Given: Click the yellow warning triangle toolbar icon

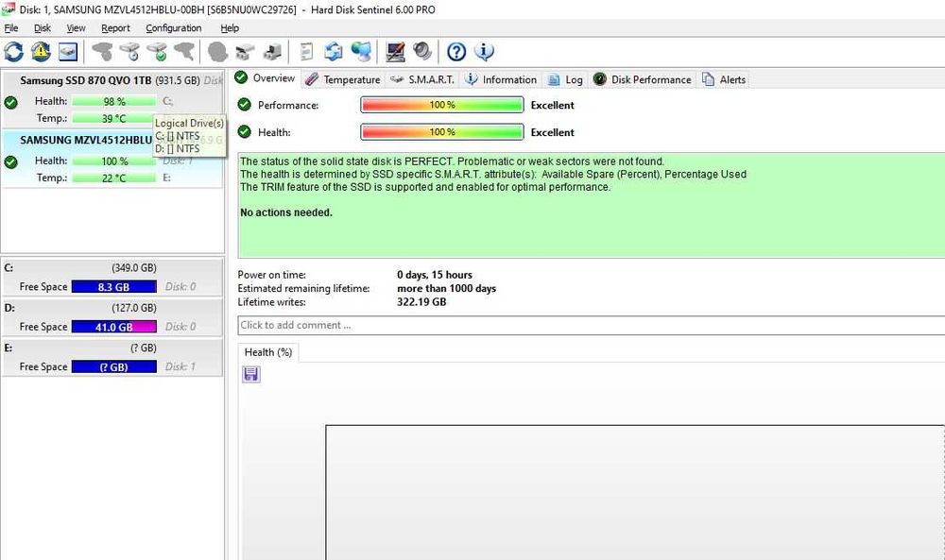Looking at the screenshot, I should 41,52.
